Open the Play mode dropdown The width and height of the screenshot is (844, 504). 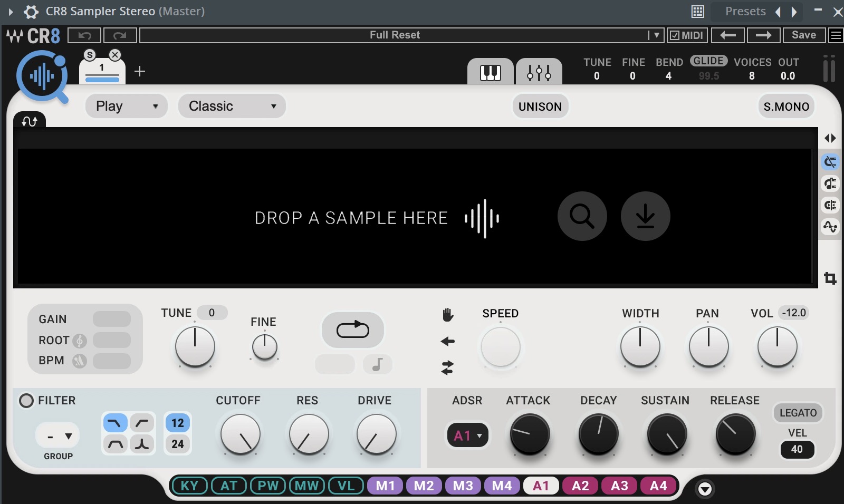coord(127,106)
